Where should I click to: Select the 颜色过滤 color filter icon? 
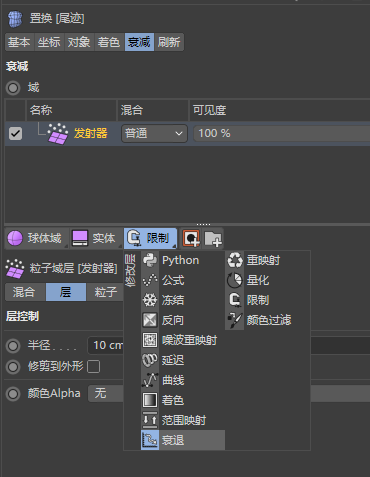pos(235,320)
